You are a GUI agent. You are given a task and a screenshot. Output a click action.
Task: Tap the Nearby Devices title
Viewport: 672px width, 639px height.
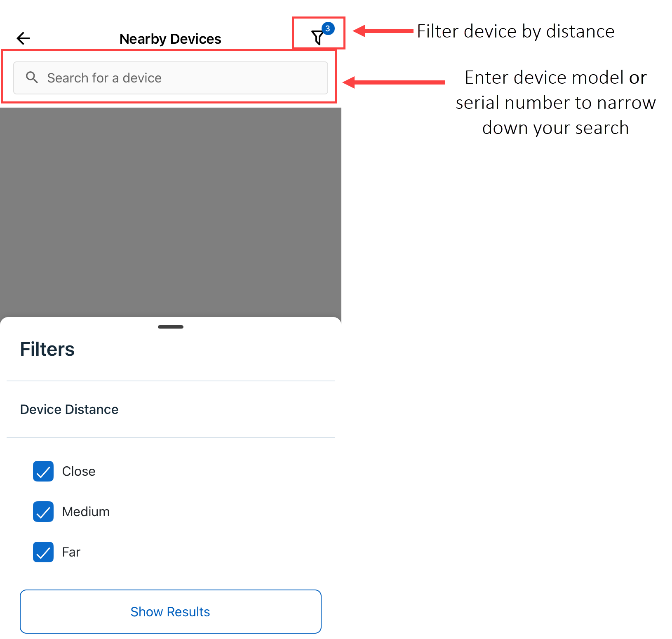[x=170, y=39]
